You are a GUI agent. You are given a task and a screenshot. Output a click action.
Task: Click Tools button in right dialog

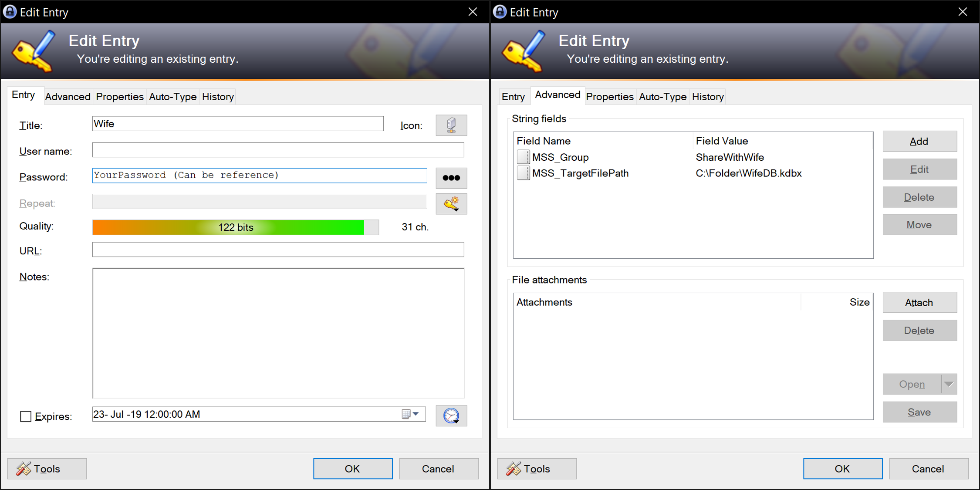tap(537, 469)
